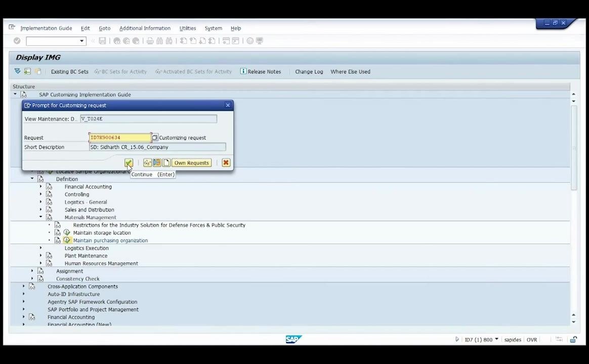Expand the Logistics - General node
This screenshot has width=589, height=364.
(40, 202)
